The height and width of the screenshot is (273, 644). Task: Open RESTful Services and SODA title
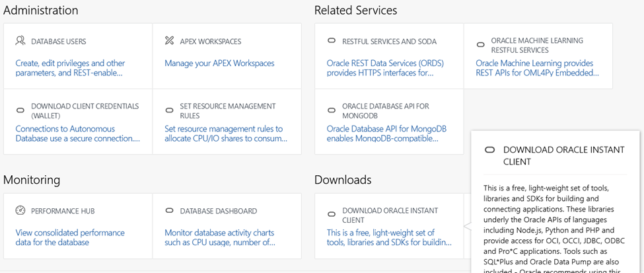click(x=389, y=42)
